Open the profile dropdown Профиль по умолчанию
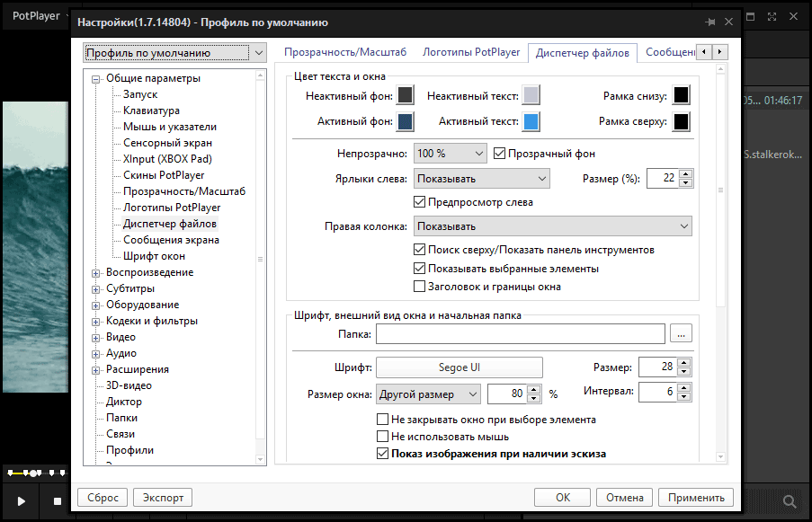This screenshot has width=812, height=522. click(175, 53)
